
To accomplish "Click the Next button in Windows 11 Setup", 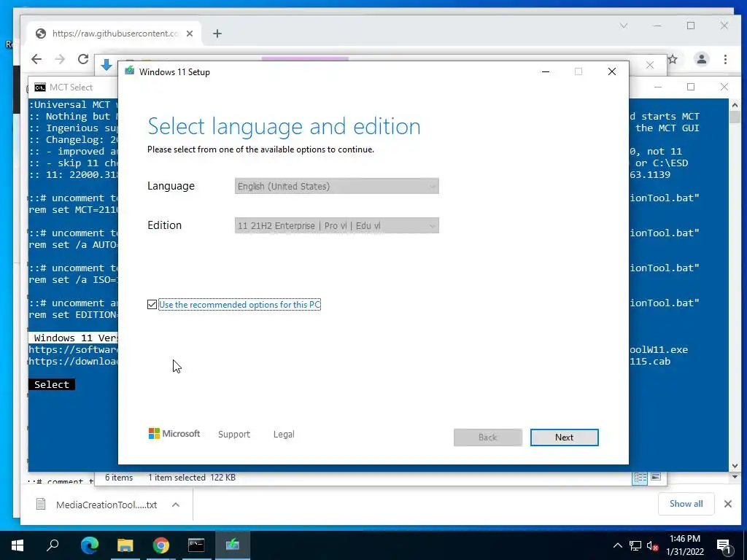I will [x=564, y=437].
